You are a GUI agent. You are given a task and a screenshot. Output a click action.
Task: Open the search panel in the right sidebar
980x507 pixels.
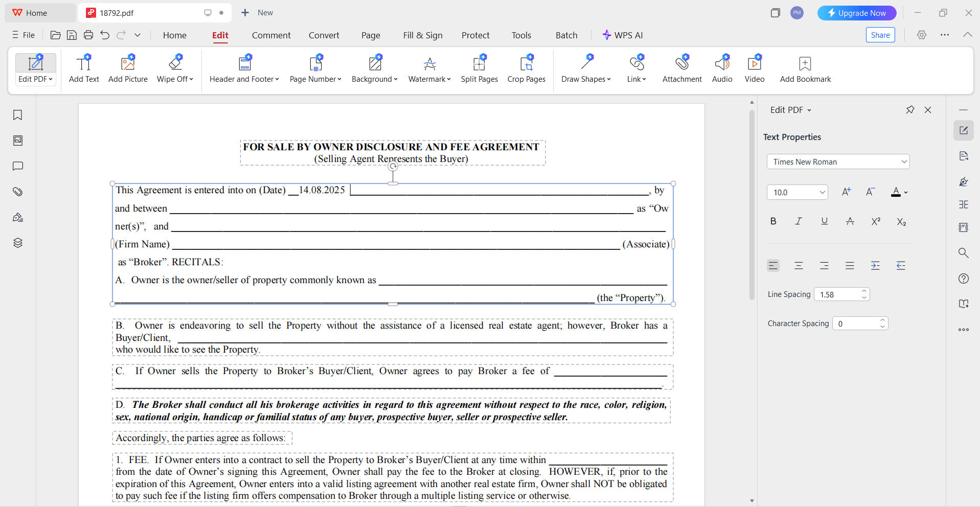964,253
